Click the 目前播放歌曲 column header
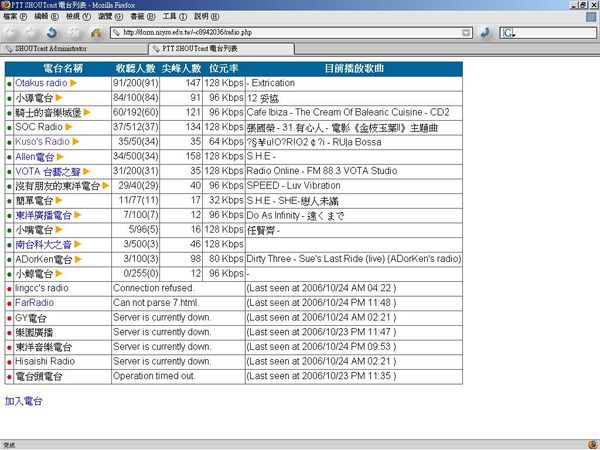Viewport: 600px width, 450px height. point(354,68)
